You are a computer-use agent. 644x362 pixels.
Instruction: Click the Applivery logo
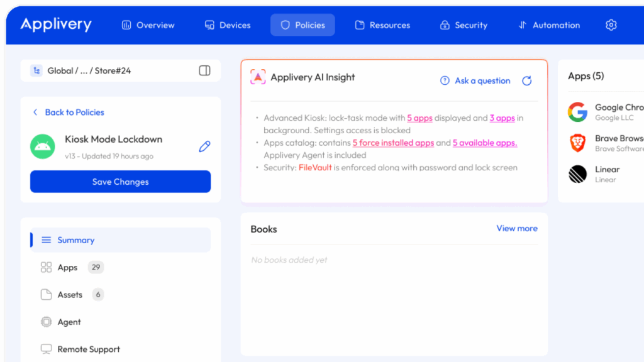pyautogui.click(x=56, y=25)
